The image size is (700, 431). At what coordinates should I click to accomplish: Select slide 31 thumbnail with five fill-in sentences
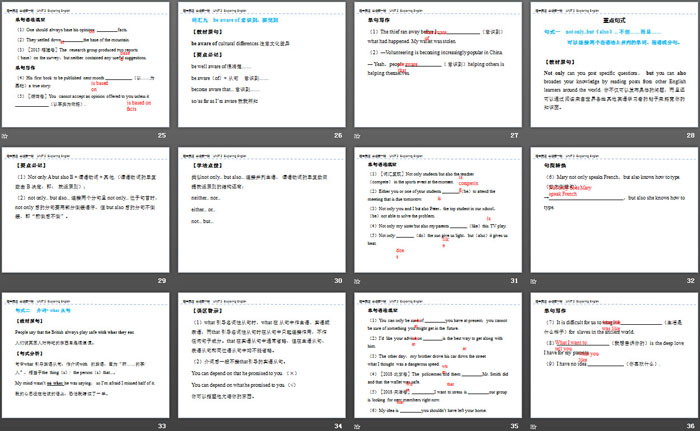438,210
